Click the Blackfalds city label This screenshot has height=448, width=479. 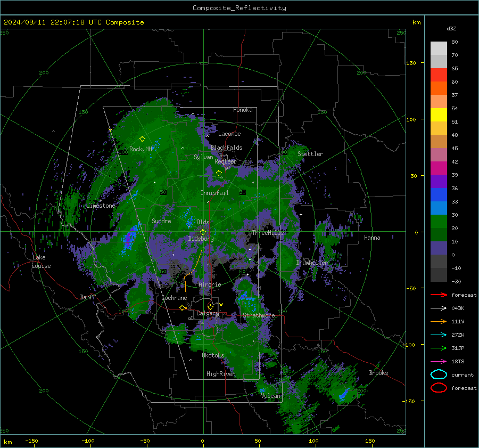pos(226,148)
